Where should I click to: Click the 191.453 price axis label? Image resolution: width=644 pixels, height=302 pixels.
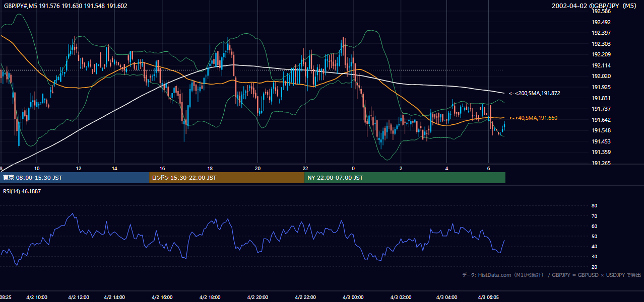click(601, 141)
